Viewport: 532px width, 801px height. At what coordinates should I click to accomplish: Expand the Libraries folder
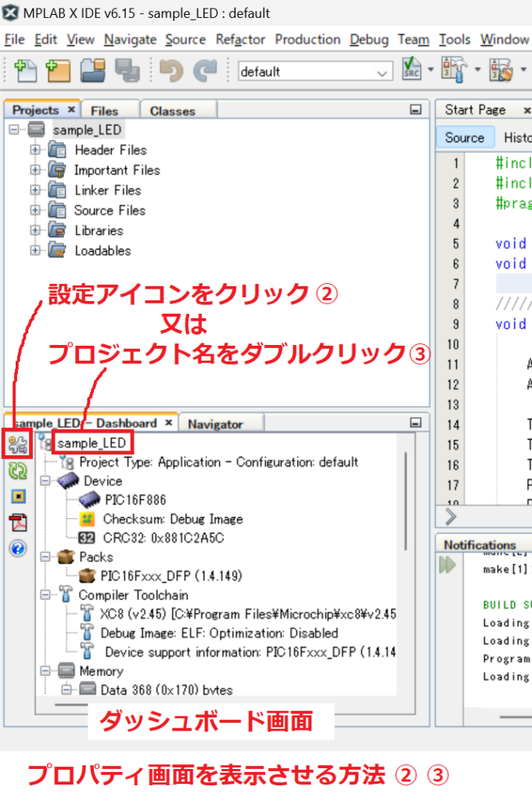tap(34, 231)
